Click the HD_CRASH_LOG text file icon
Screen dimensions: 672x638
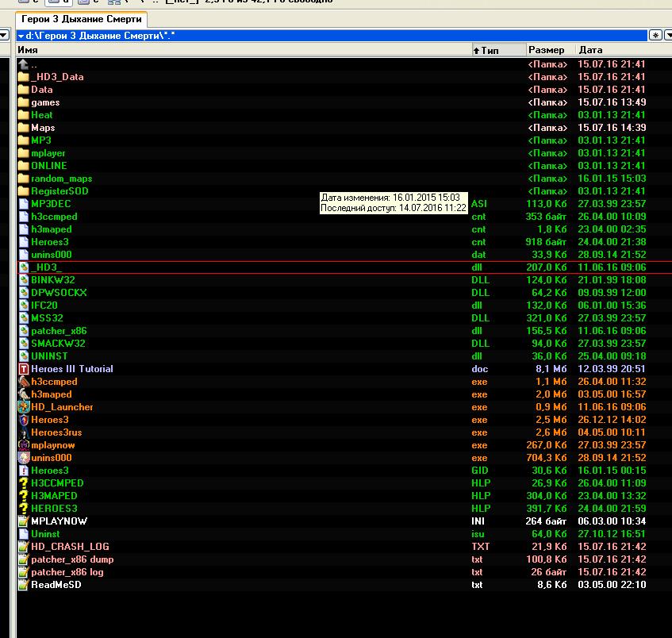pyautogui.click(x=24, y=547)
